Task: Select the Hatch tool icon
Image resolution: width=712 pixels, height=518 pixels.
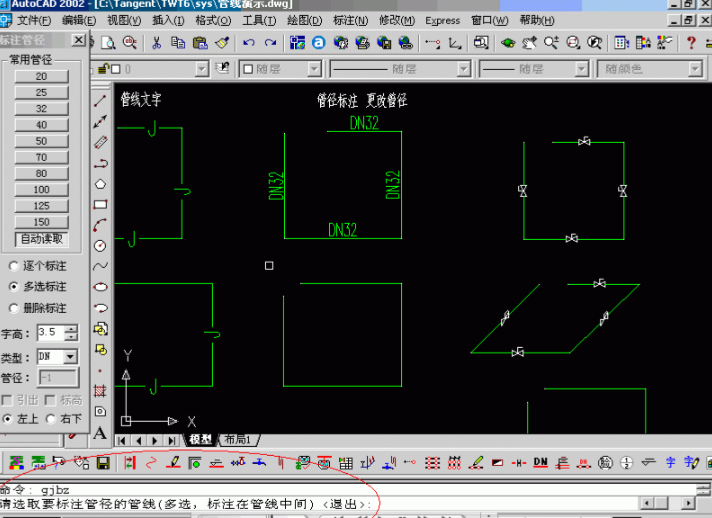Action: (100, 390)
